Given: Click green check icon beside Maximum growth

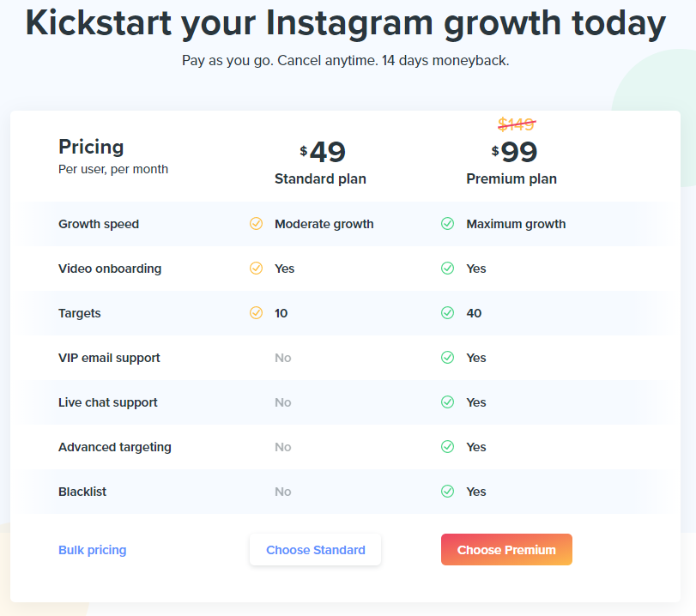Looking at the screenshot, I should [x=447, y=224].
